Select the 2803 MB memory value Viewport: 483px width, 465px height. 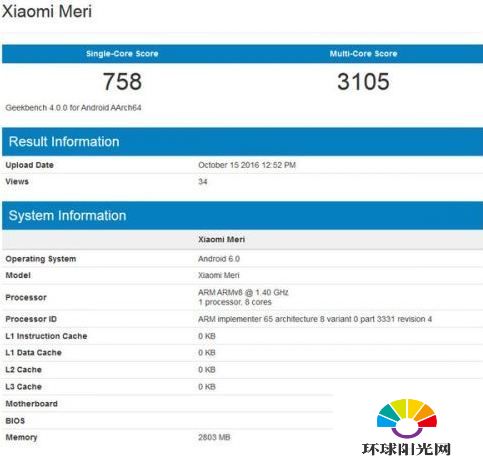(214, 437)
